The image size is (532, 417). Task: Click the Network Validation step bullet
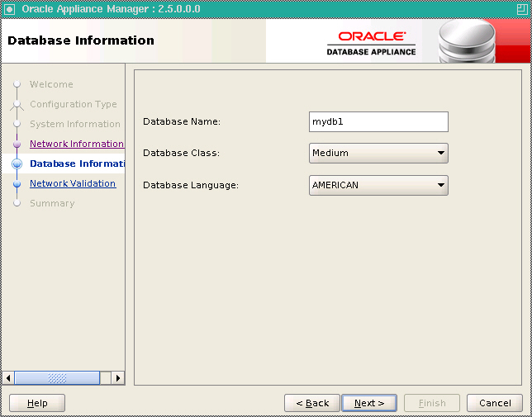[17, 184]
